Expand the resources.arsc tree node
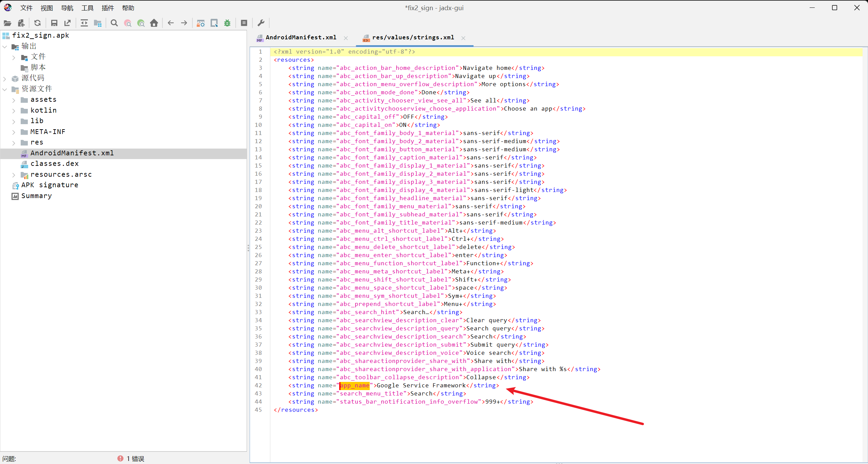This screenshot has width=868, height=464. coord(14,175)
